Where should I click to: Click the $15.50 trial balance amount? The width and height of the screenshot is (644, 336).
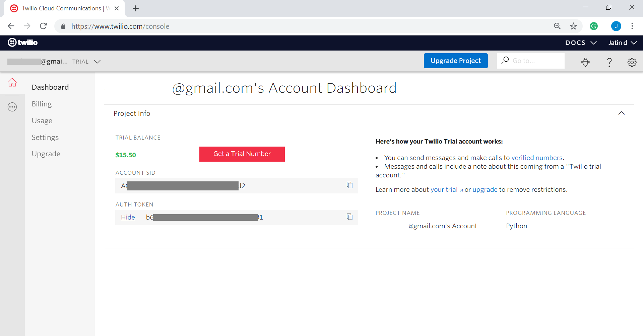(126, 155)
